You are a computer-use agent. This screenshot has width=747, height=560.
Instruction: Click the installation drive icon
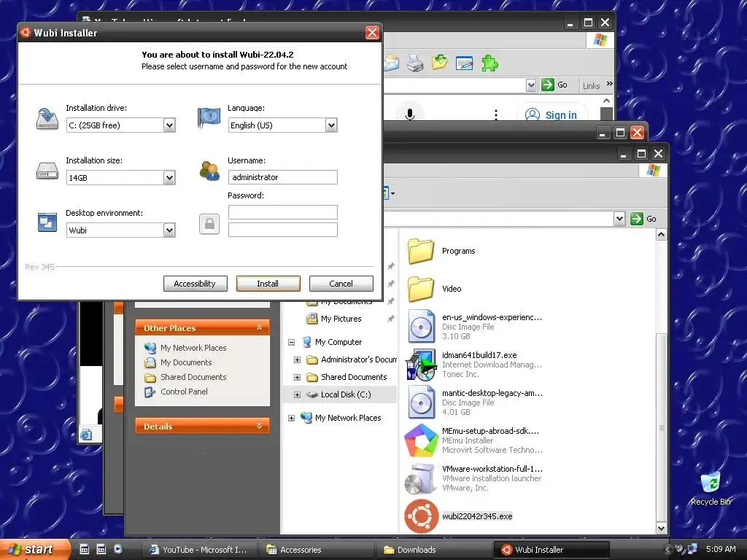click(x=47, y=118)
